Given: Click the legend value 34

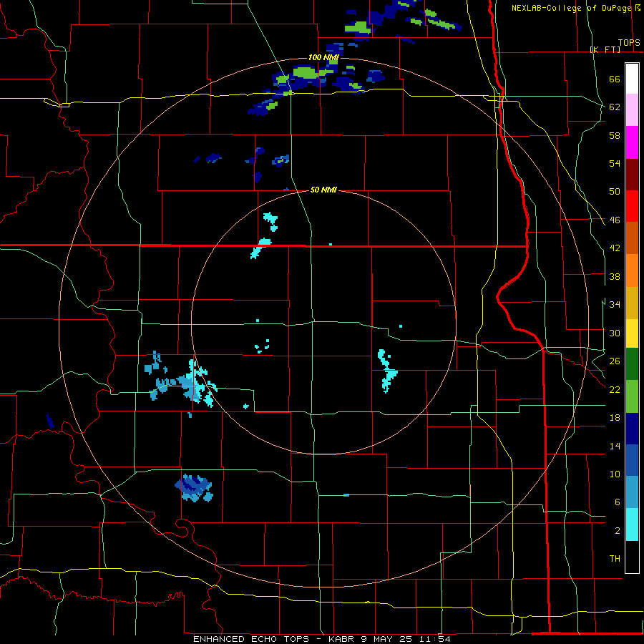Looking at the screenshot, I should [x=615, y=305].
